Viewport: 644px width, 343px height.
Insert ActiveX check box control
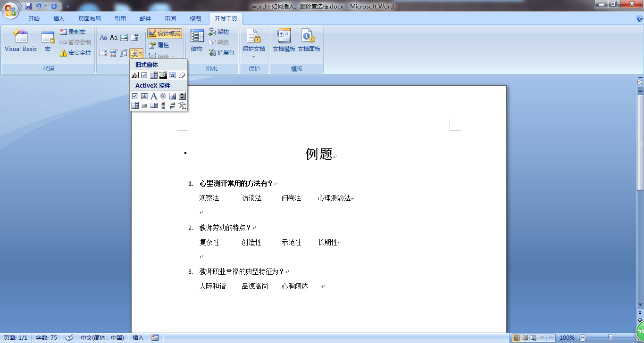(x=134, y=96)
